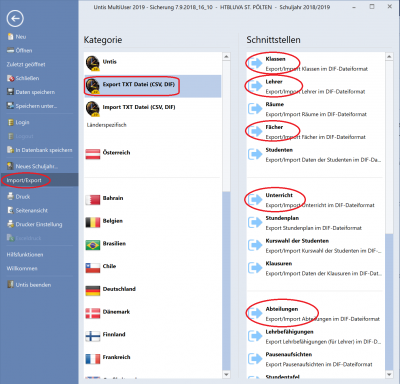Select the 'Export Pausenaufsichten im DIF-Dateiformat' text
The image size is (400, 384).
(x=319, y=364)
